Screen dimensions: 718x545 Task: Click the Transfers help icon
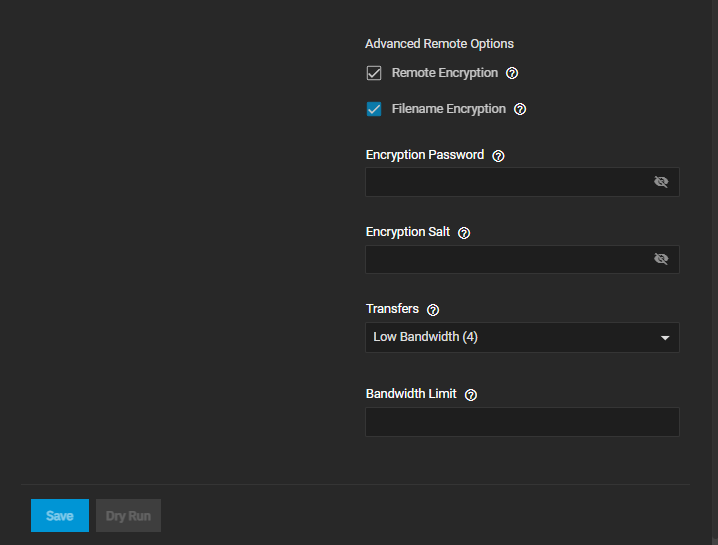(x=433, y=310)
